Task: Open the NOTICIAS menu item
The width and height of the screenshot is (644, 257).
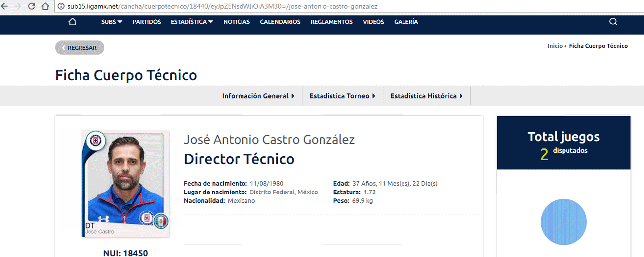Action: tap(237, 22)
